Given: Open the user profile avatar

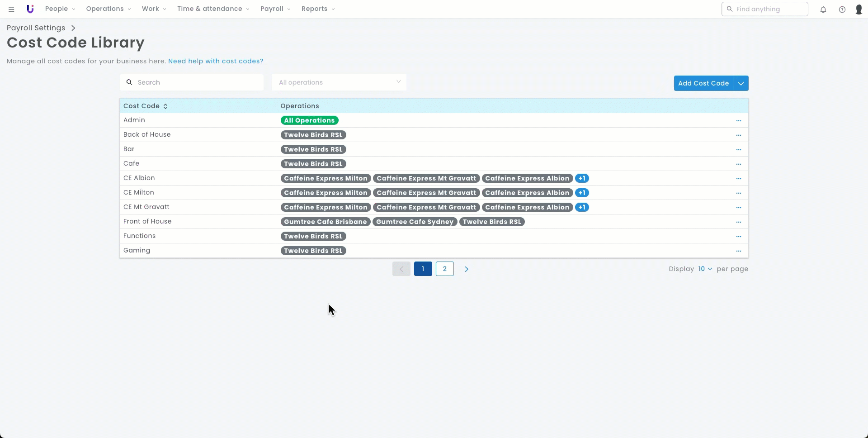Looking at the screenshot, I should 859,10.
